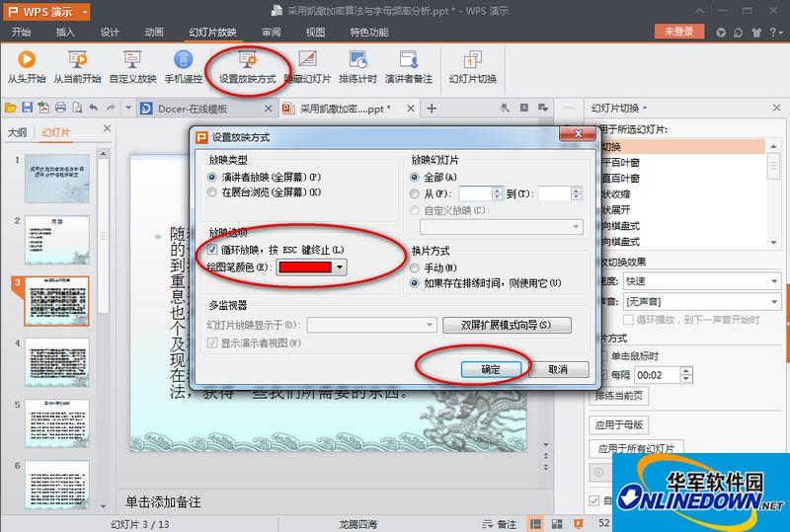The image size is (790, 532).
Task: Edit the 每隔 time field 00:02
Action: pyautogui.click(x=657, y=375)
